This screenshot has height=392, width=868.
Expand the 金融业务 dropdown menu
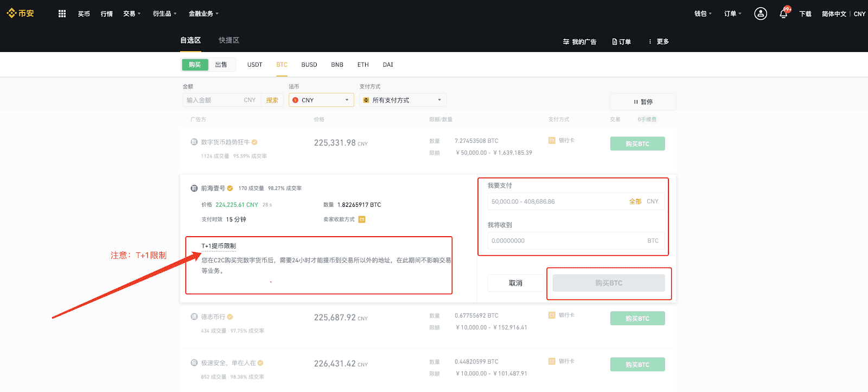(x=203, y=14)
